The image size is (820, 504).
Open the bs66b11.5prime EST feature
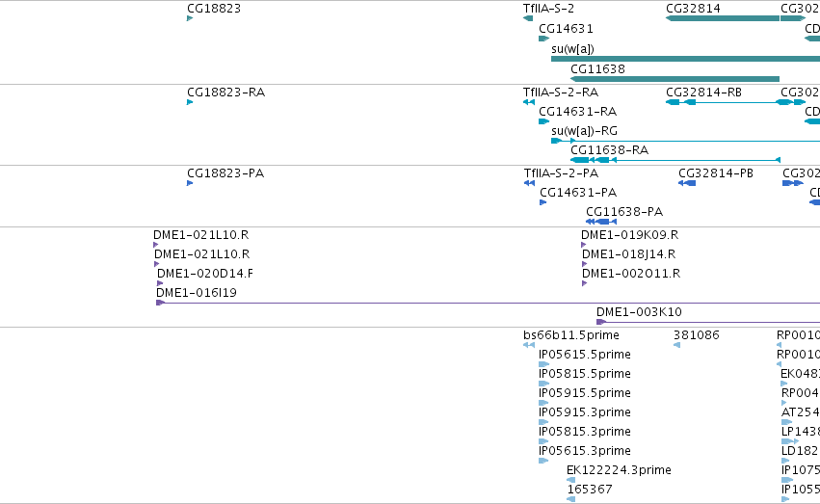529,345
